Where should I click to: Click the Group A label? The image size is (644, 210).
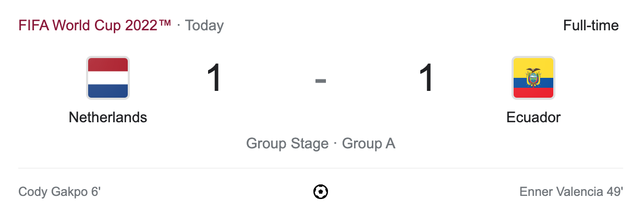click(x=369, y=144)
